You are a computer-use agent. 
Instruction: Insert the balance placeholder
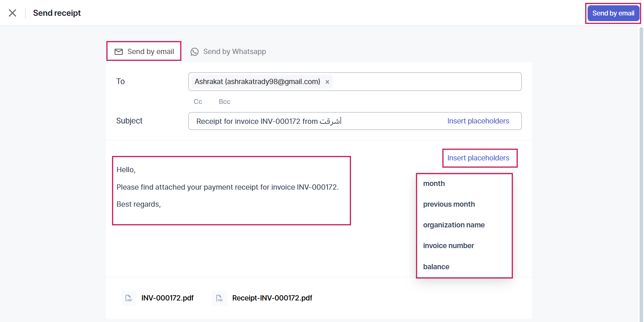pos(436,267)
